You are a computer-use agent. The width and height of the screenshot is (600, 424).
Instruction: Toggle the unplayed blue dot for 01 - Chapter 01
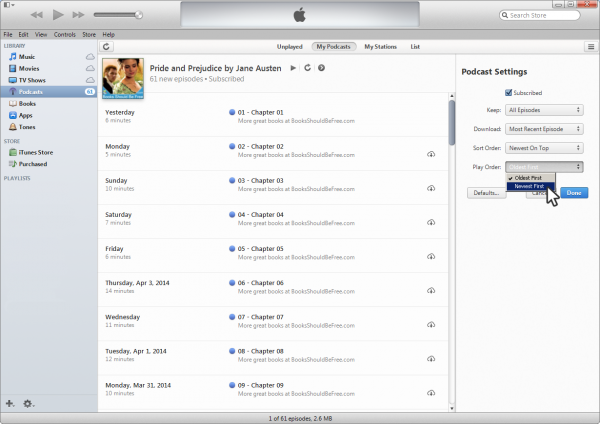(x=232, y=112)
